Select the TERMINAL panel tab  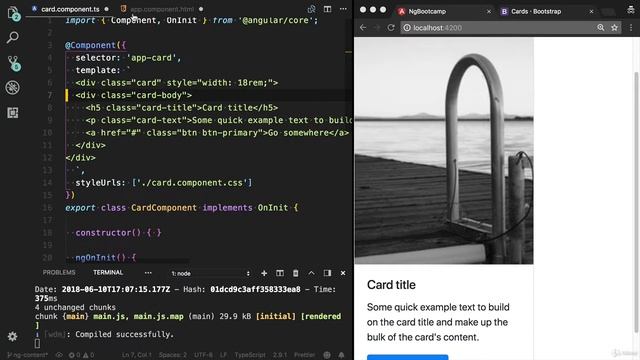108,272
